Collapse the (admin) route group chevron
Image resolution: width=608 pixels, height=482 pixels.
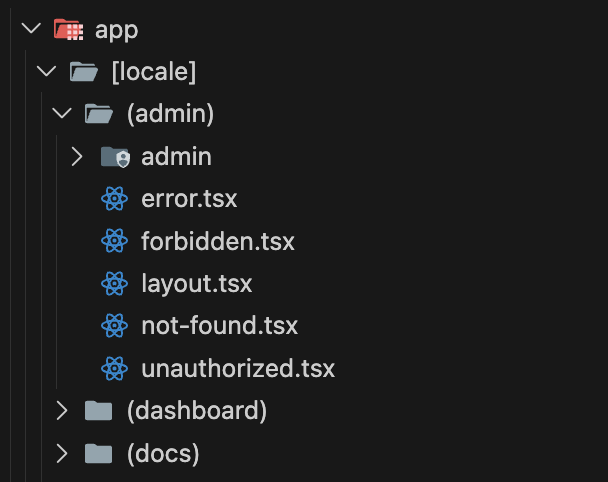[x=62, y=114]
